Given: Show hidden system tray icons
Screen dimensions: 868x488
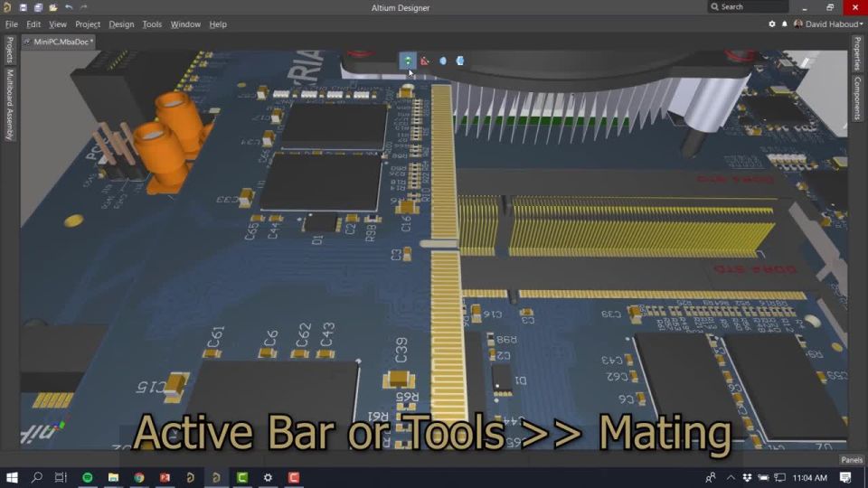Looking at the screenshot, I should coord(731,477).
